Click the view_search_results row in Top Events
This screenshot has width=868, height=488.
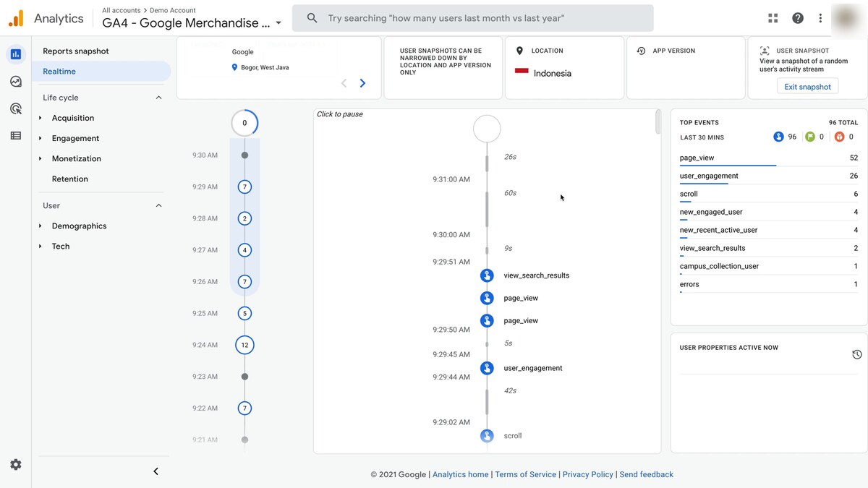tap(769, 249)
